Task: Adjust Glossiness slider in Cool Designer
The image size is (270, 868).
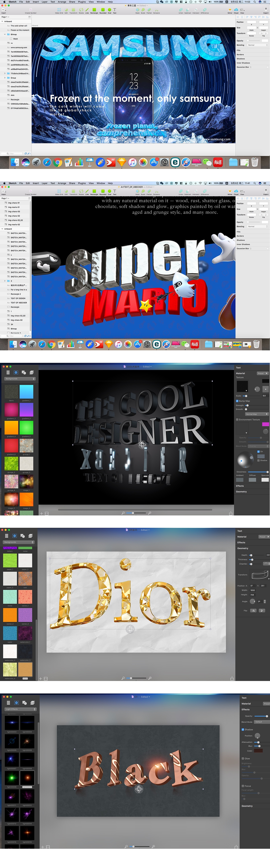Action: point(258,472)
